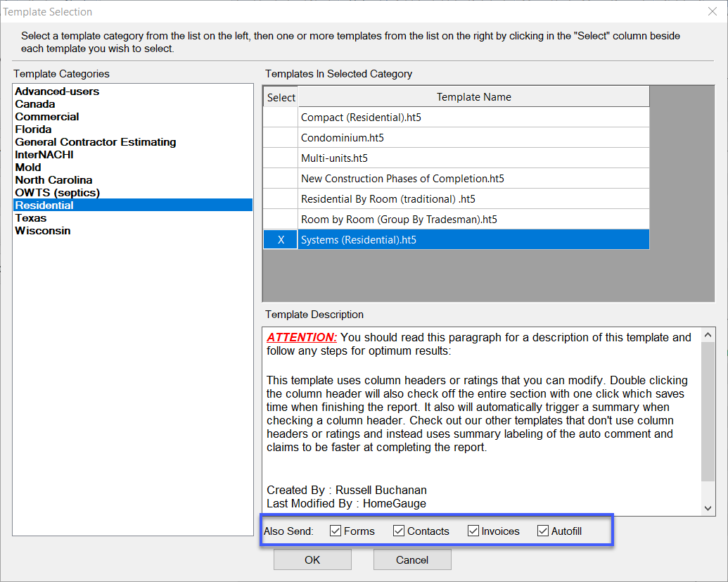Viewport: 728px width, 582px height.
Task: Select the Commercial template category
Action: coord(46,116)
